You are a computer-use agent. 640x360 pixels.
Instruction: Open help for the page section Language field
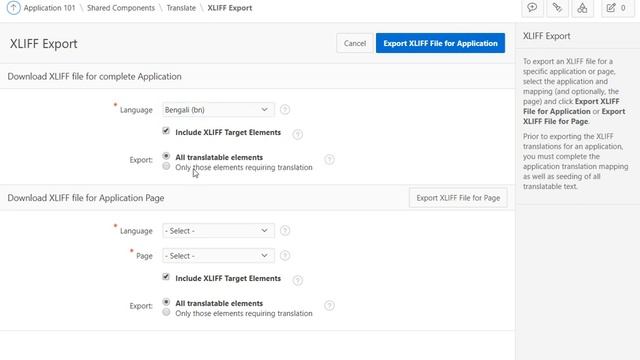click(285, 231)
